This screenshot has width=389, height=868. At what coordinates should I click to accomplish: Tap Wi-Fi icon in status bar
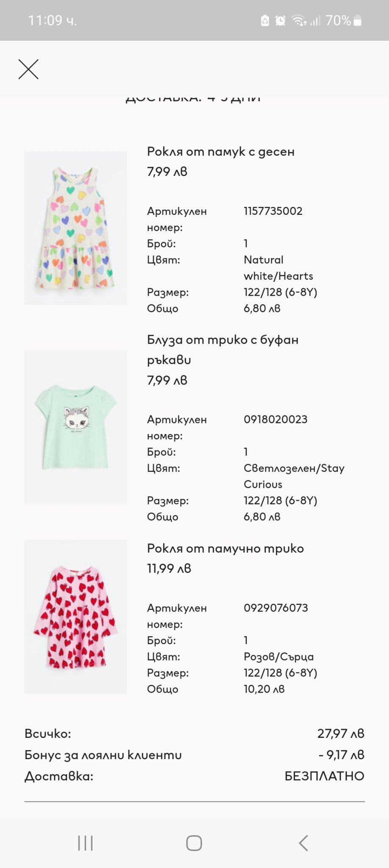pos(299,20)
